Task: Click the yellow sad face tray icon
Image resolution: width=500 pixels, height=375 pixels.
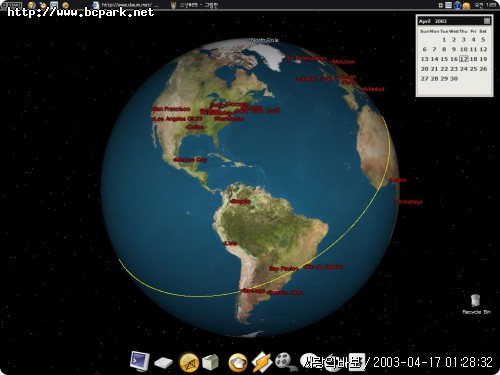Action: (466, 5)
